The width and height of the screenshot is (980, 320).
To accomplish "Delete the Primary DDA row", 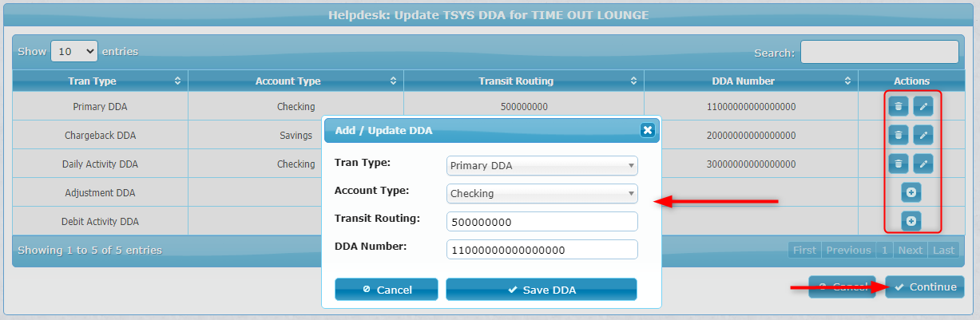I will click(x=899, y=106).
